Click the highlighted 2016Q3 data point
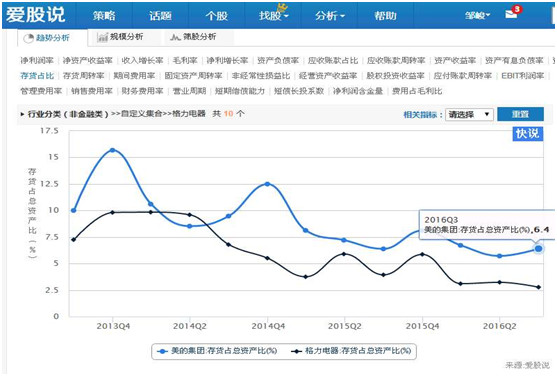This screenshot has width=557, height=376. pyautogui.click(x=539, y=249)
